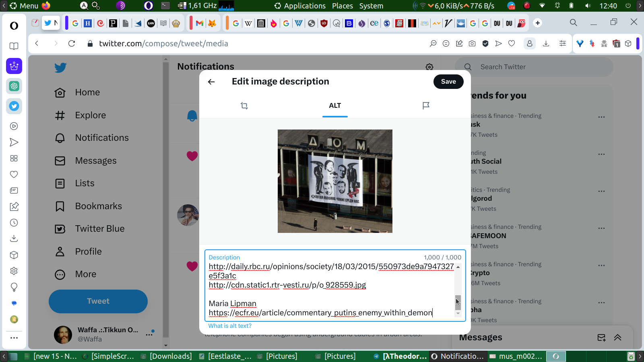
Task: Click the Search Twitter field
Action: 534,67
